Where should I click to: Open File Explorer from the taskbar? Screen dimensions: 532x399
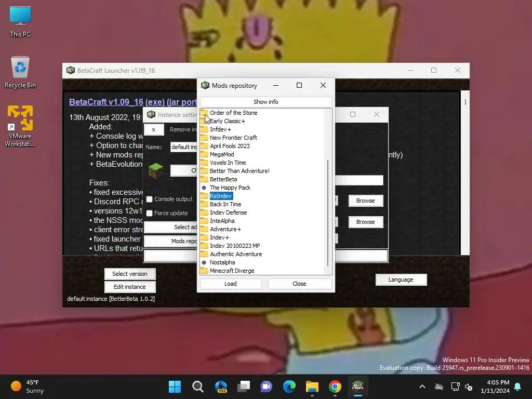click(312, 387)
